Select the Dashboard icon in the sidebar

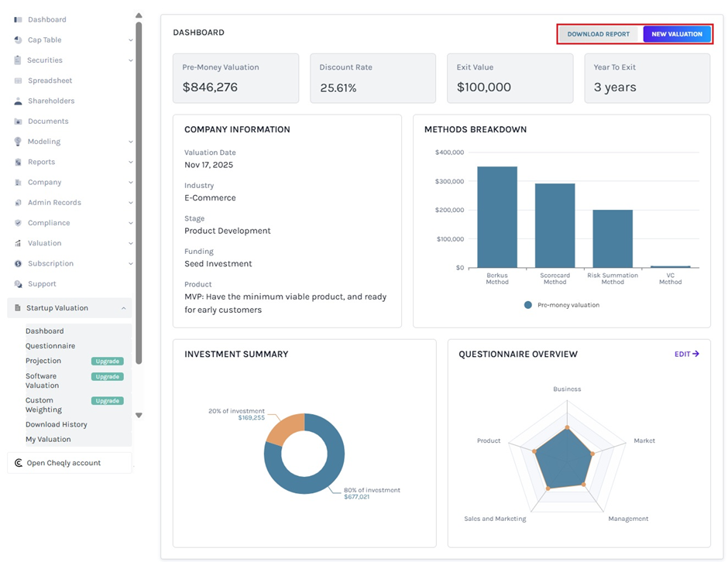[19, 19]
